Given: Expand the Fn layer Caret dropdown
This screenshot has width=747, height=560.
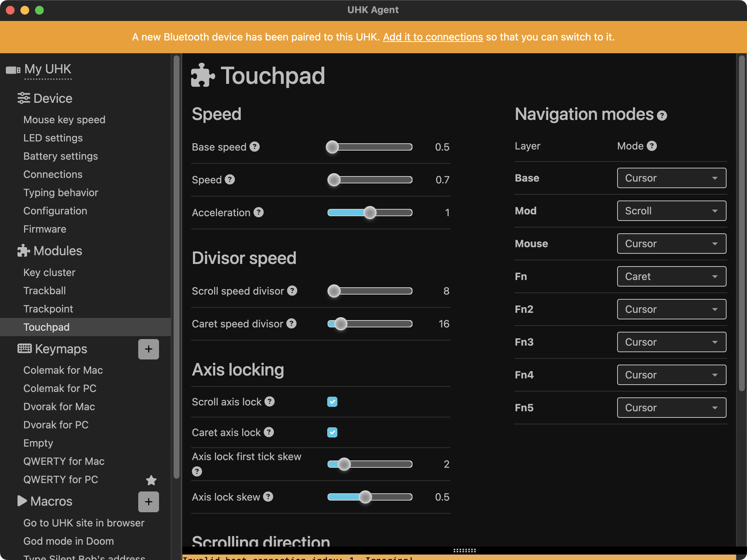Looking at the screenshot, I should tap(671, 276).
